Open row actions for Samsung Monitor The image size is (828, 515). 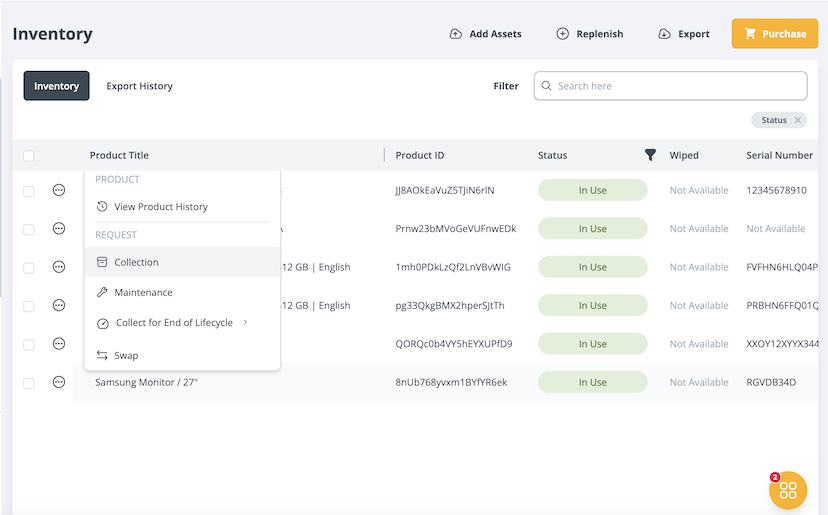[x=59, y=382]
